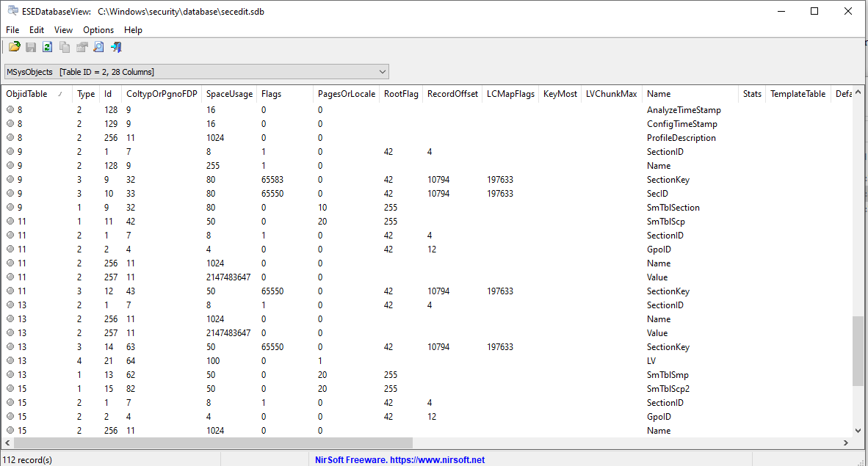Sort by the ColtypOrPgnoFDP column header

[162, 94]
